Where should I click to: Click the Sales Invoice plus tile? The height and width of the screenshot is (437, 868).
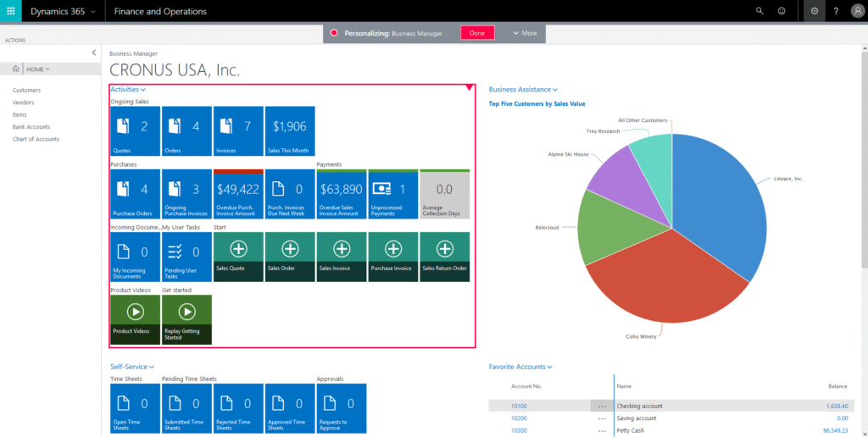pyautogui.click(x=342, y=257)
